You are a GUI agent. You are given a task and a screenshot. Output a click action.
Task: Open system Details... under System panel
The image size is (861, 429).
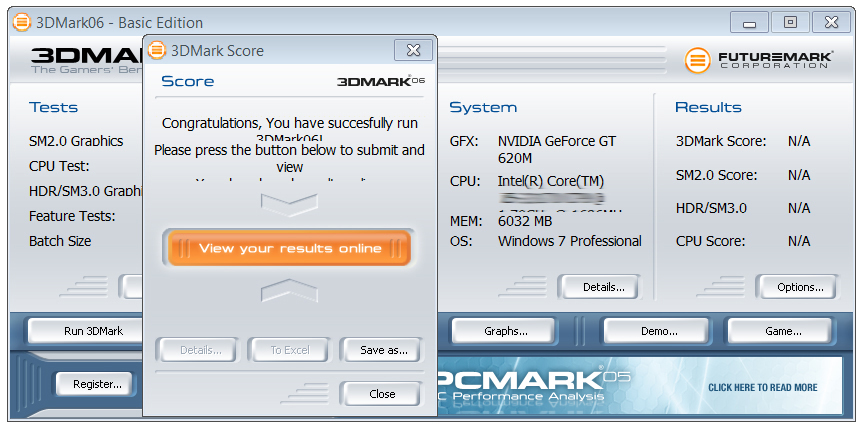(x=598, y=287)
